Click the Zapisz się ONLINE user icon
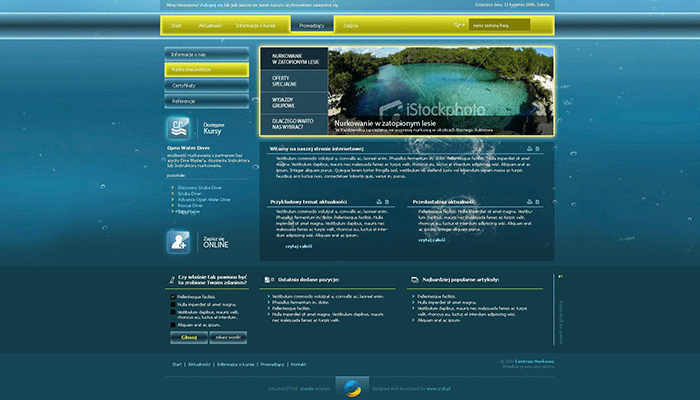 (x=179, y=241)
